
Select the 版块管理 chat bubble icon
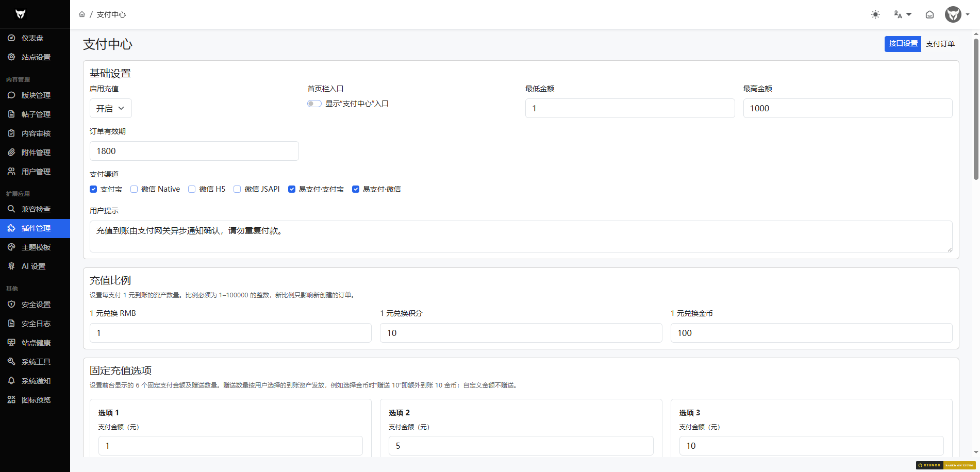[x=11, y=95]
